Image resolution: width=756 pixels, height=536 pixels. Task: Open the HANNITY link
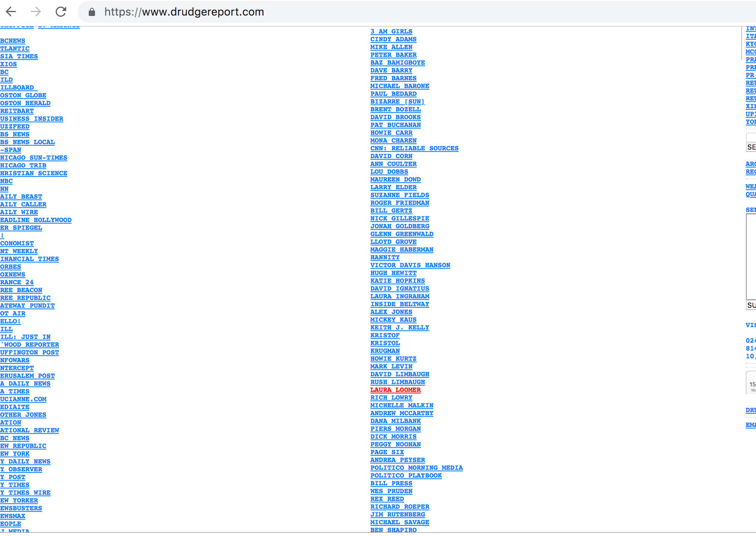tap(385, 257)
